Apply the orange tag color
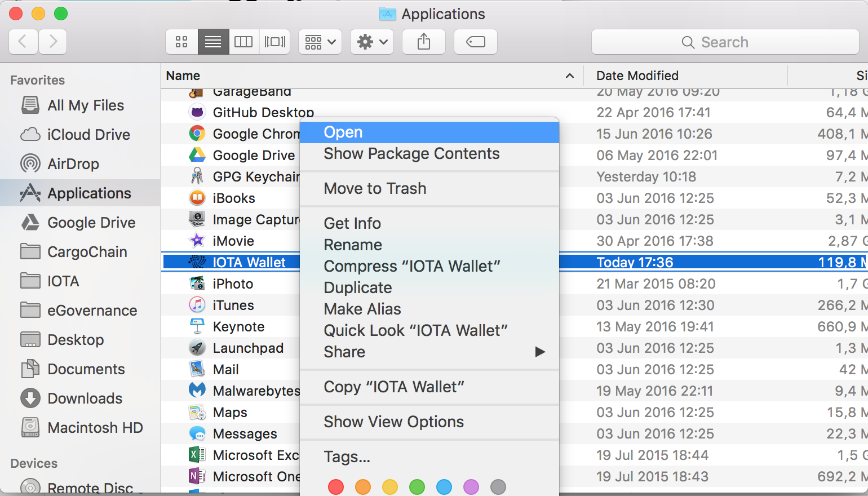The image size is (868, 496). point(363,487)
